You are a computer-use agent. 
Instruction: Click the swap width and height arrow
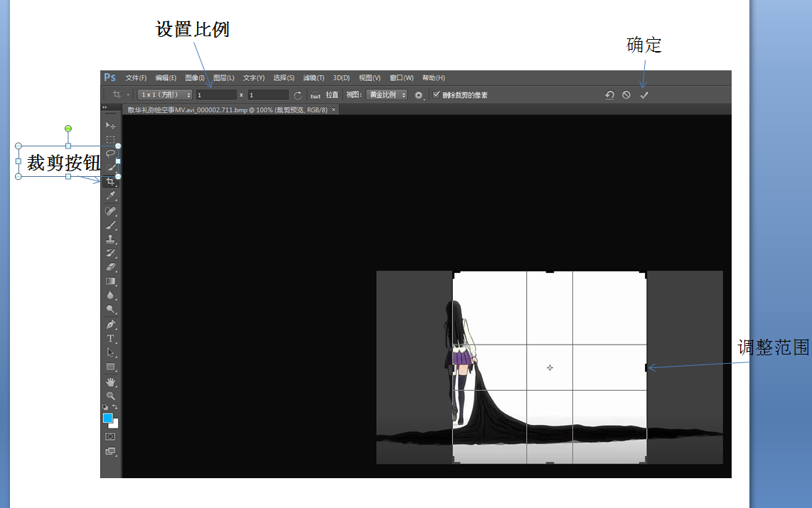pos(298,95)
